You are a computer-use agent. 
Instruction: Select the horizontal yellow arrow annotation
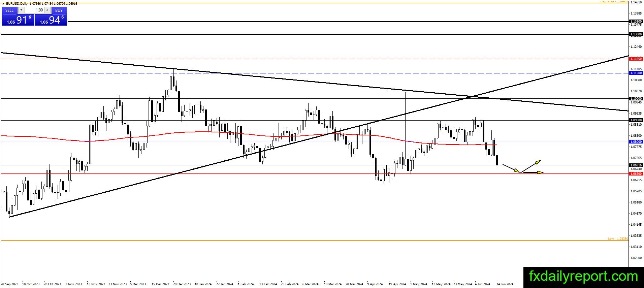click(532, 172)
